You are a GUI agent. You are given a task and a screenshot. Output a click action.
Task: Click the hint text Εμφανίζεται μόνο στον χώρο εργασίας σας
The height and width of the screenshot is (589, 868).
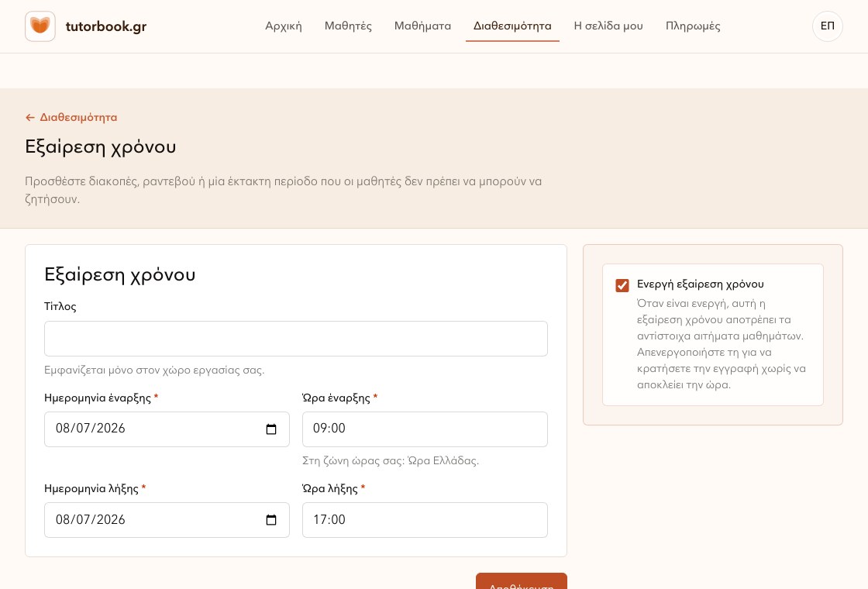[154, 370]
